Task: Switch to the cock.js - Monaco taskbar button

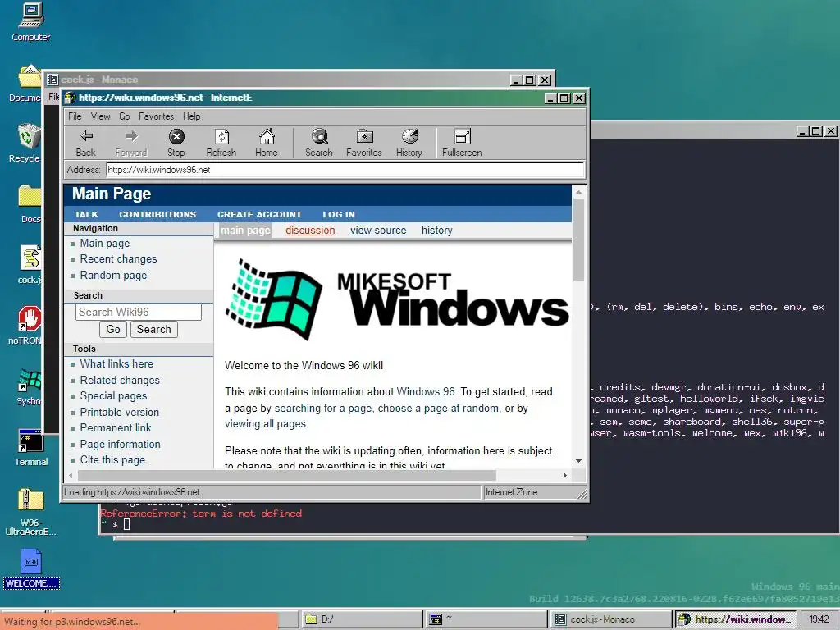Action: 610,619
